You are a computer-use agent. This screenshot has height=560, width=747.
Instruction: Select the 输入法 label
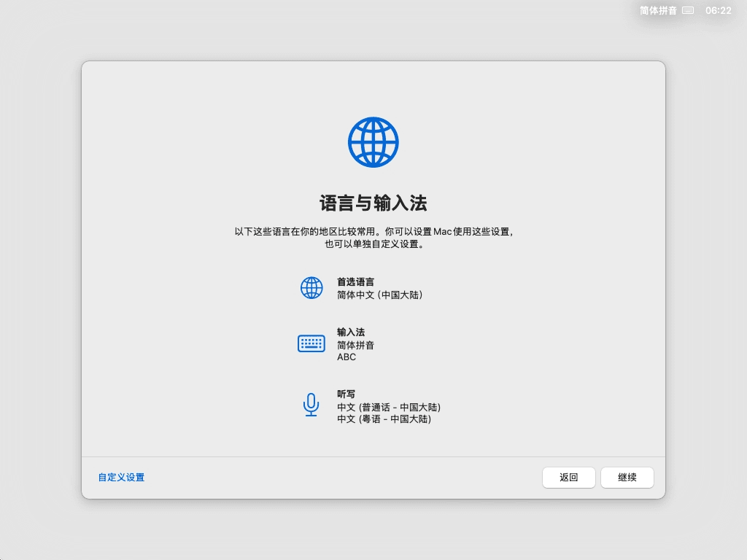(351, 332)
